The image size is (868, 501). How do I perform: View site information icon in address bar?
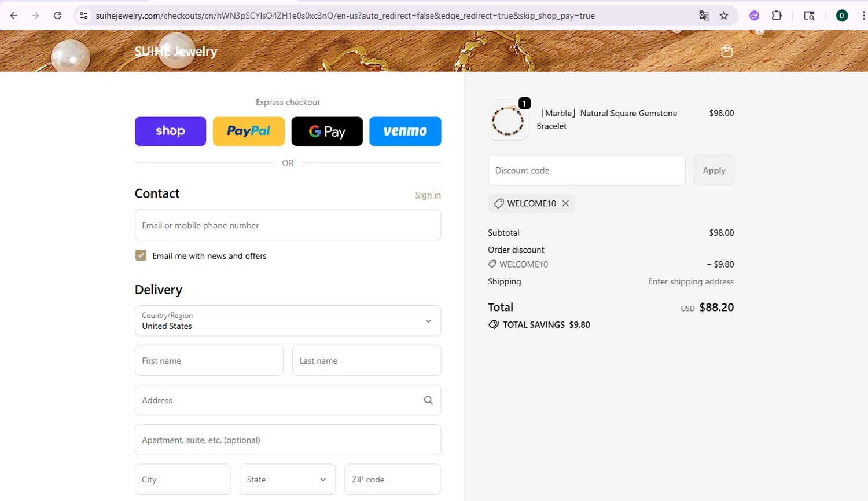pos(84,16)
